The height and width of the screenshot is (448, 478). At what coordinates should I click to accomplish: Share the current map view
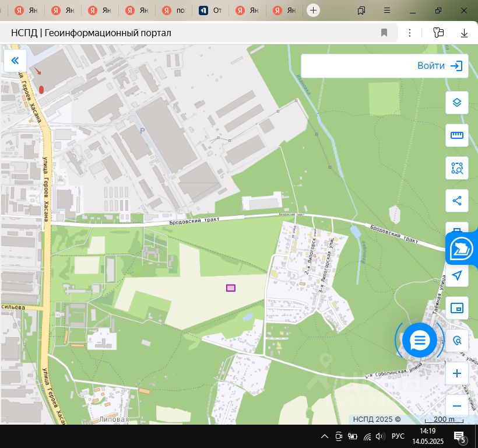(456, 201)
